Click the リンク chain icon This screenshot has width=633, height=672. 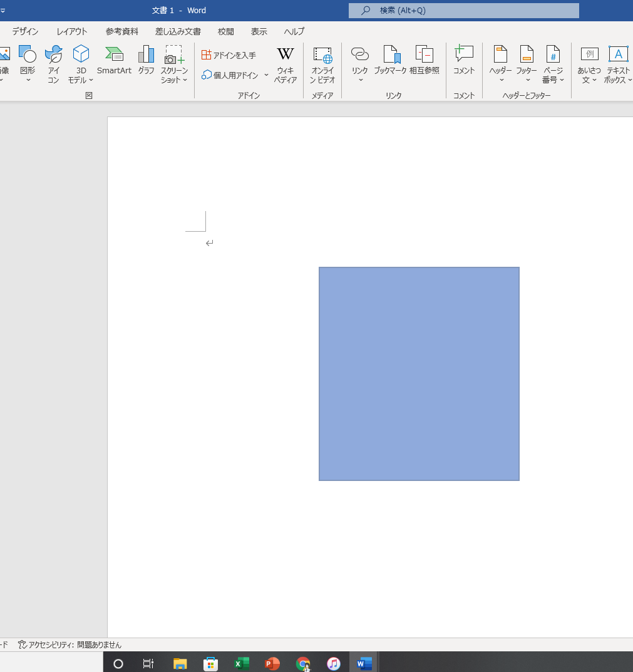pyautogui.click(x=360, y=54)
